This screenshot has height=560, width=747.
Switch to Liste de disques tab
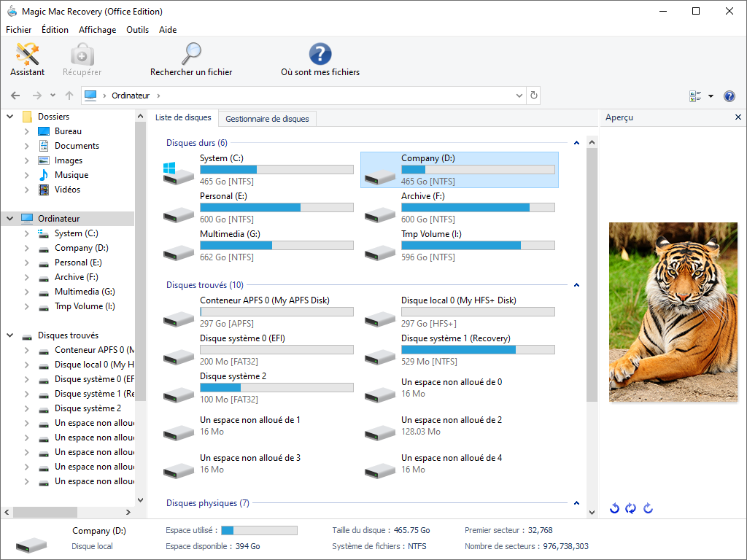[183, 117]
